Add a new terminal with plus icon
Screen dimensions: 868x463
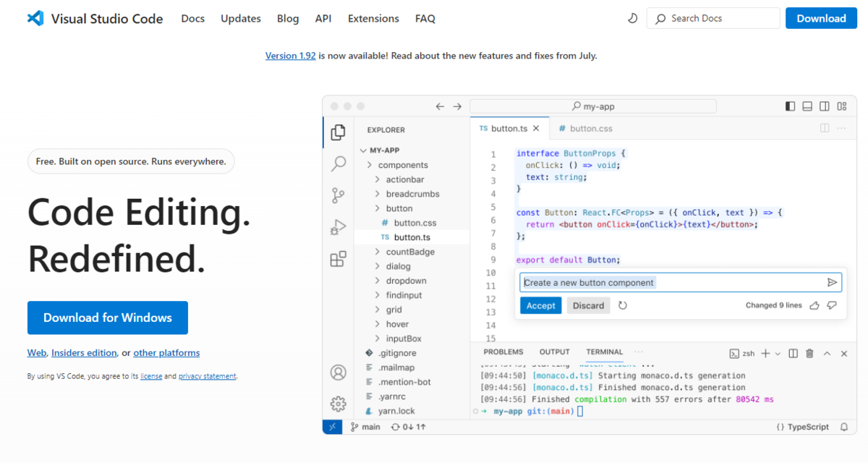click(x=765, y=353)
